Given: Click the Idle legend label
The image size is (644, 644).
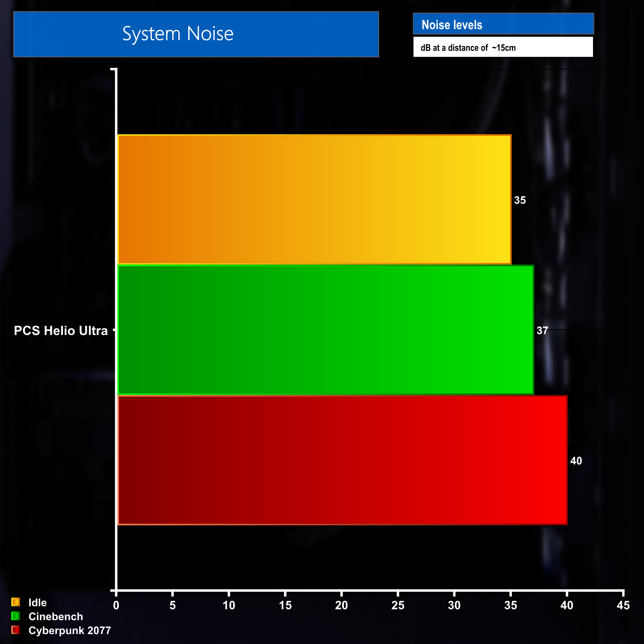Looking at the screenshot, I should [x=37, y=603].
